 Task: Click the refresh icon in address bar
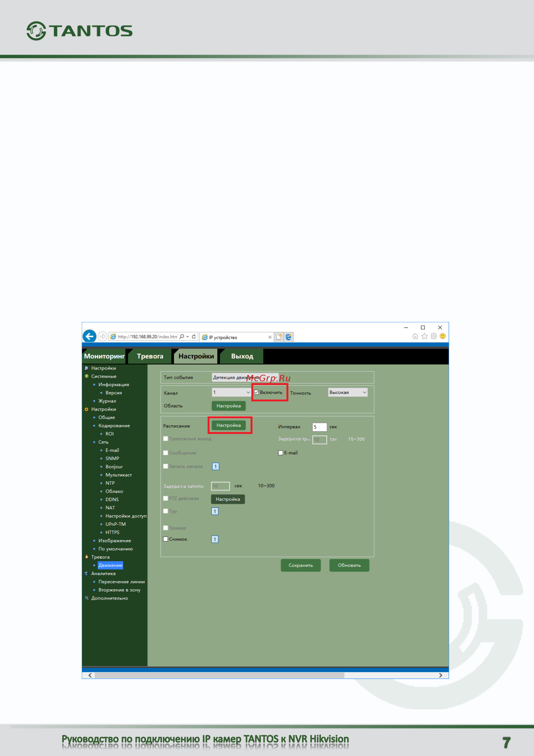point(194,337)
